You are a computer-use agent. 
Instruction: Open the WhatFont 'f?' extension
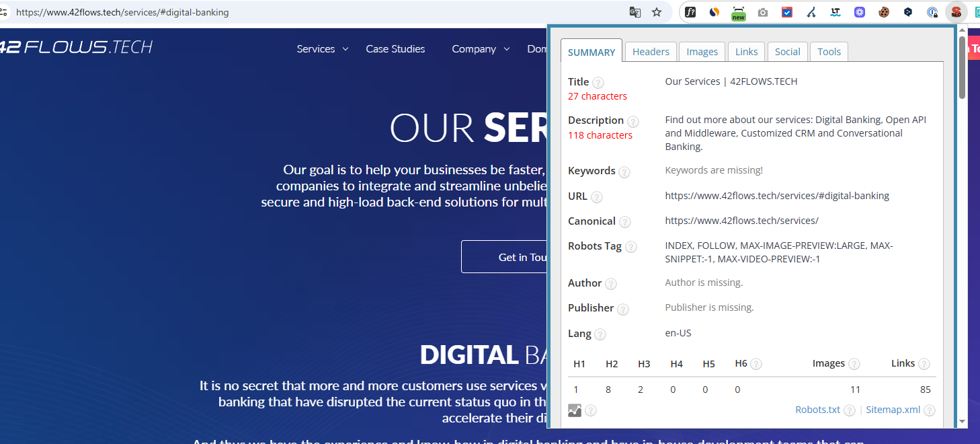pyautogui.click(x=690, y=12)
